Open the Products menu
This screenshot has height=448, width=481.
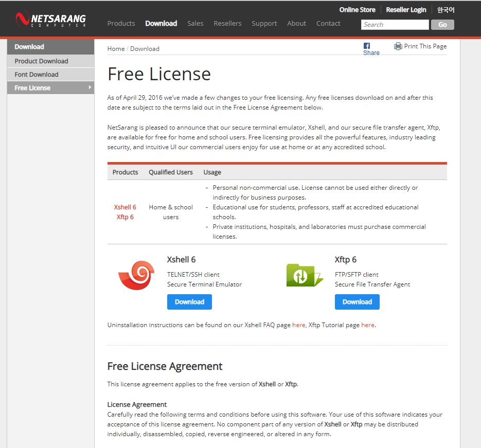[x=121, y=23]
